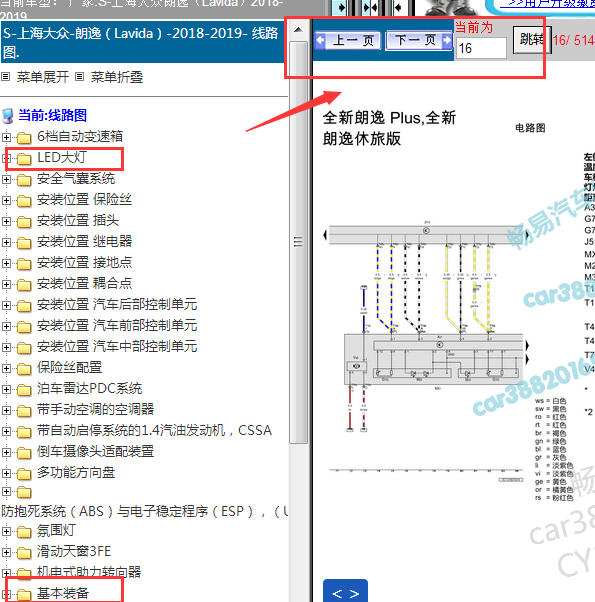Click the 跳转 jump button
Viewport: 595px width, 602px height.
point(532,40)
